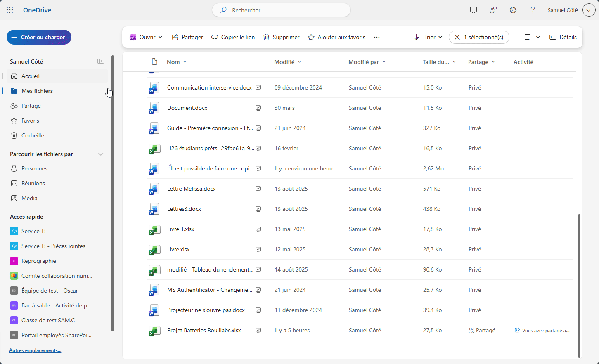Follow the 'Autres emplacements...' link

(35, 350)
